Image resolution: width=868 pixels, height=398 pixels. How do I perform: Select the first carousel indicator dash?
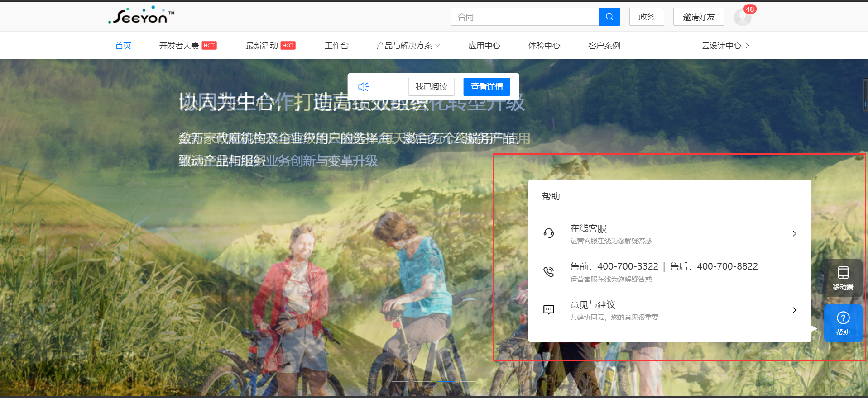(400, 381)
